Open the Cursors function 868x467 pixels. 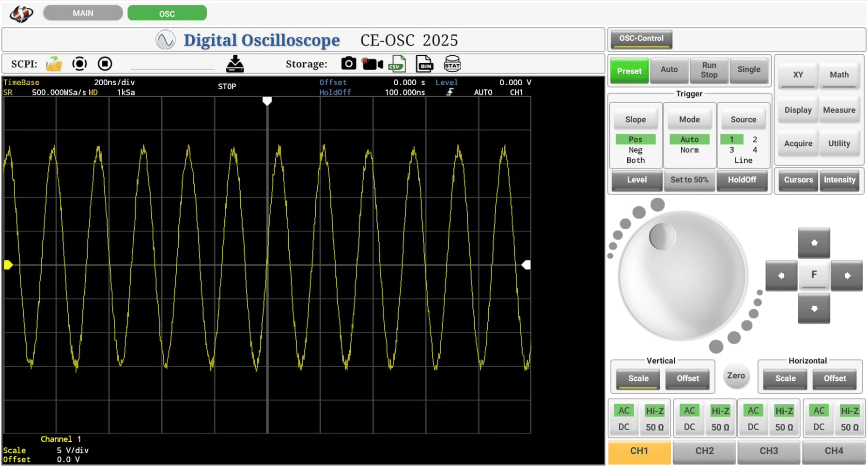click(798, 180)
